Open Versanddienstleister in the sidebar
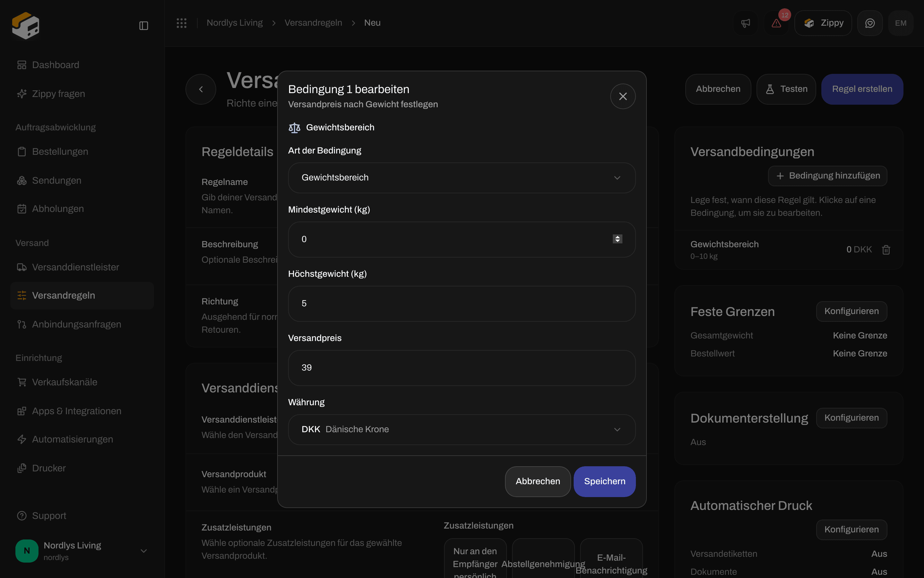 tap(82, 267)
